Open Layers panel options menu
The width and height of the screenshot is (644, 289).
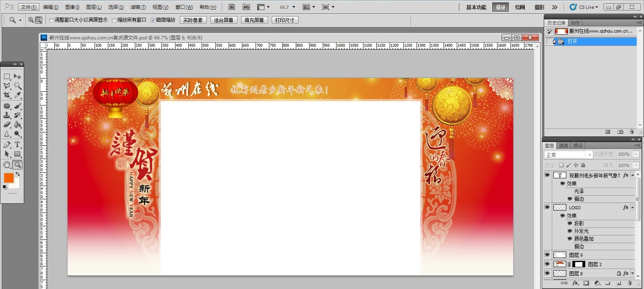638,145
